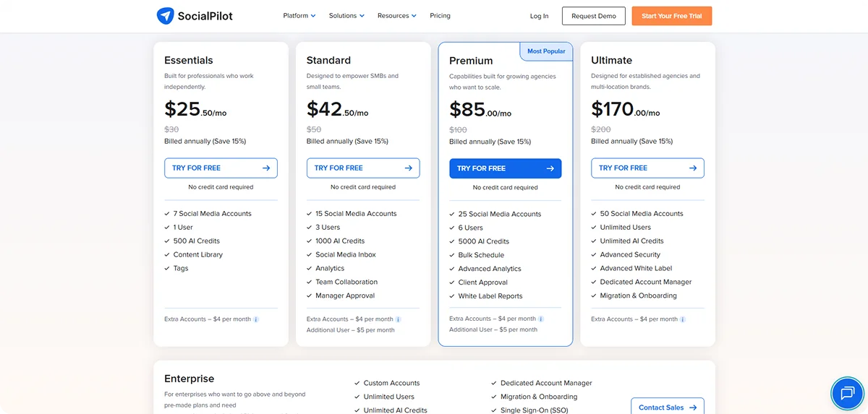Image resolution: width=868 pixels, height=414 pixels.
Task: Click info icon under Ultimate Extra Accounts
Action: (683, 319)
